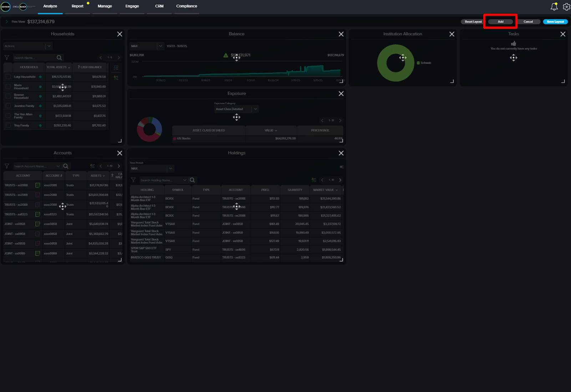The image size is (571, 392).
Task: Click the Accounts filter funnel icon
Action: click(x=7, y=166)
